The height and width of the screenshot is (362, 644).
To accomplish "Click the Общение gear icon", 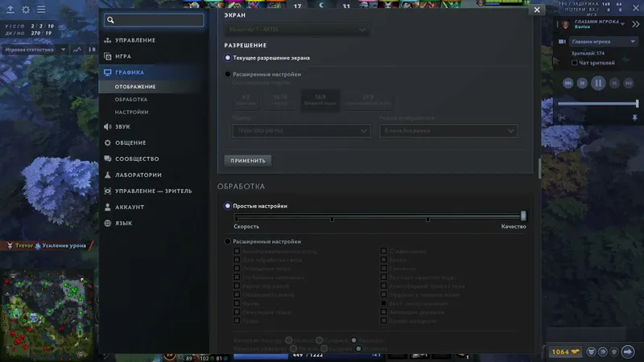I will [108, 143].
